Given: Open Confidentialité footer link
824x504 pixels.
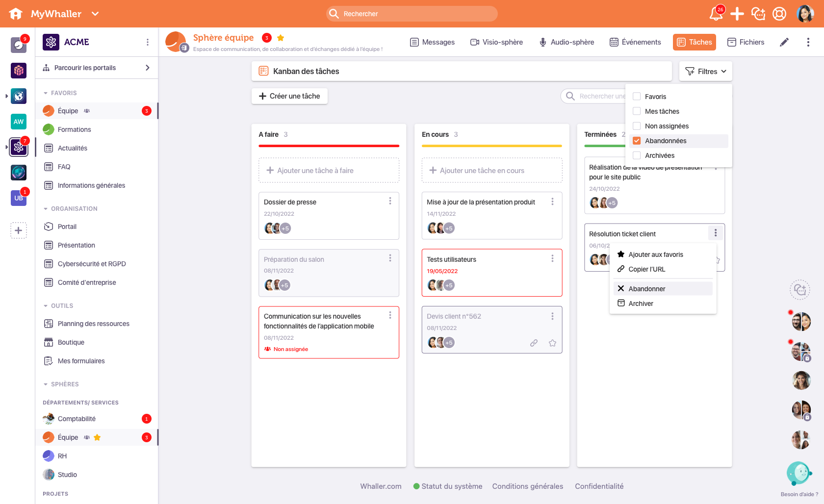Looking at the screenshot, I should [x=599, y=486].
